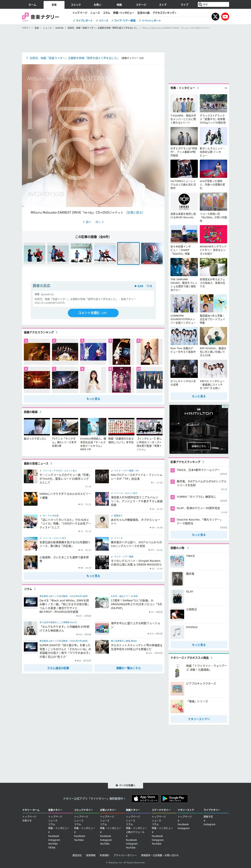Click the search magnifier icon

click(x=200, y=4)
